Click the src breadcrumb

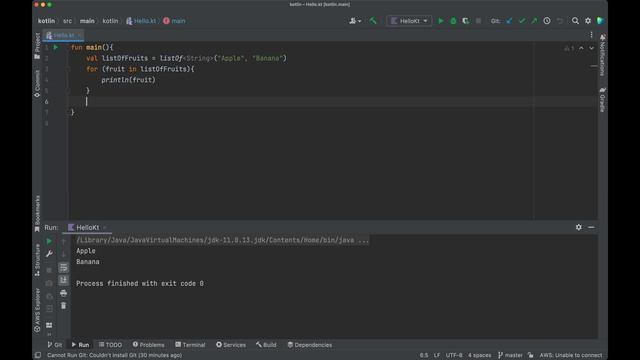pos(67,21)
